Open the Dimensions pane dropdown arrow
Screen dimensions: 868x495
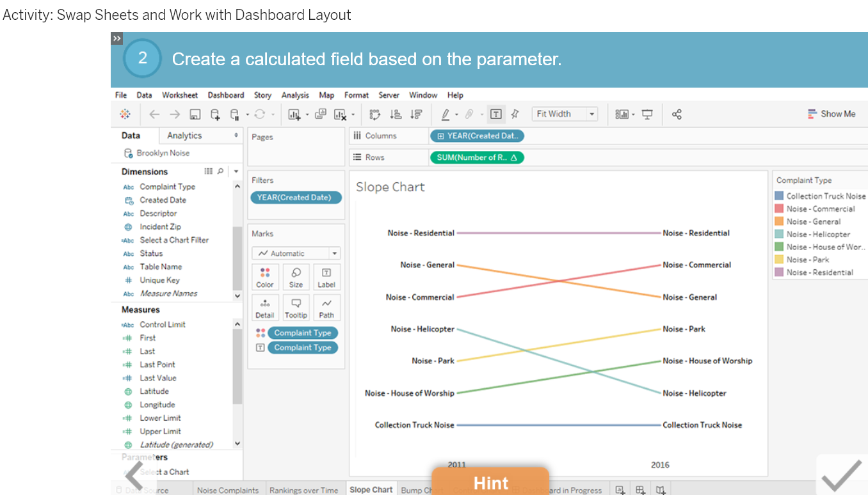coord(236,171)
